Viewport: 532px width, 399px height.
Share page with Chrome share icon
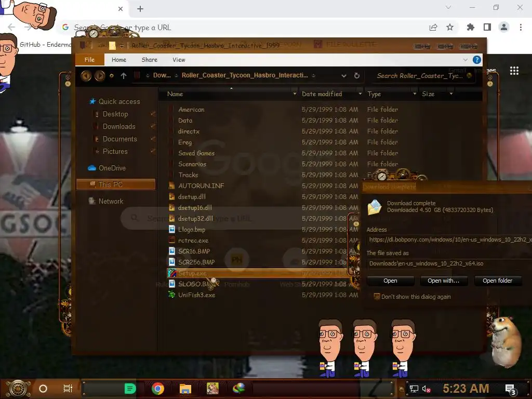point(433,27)
